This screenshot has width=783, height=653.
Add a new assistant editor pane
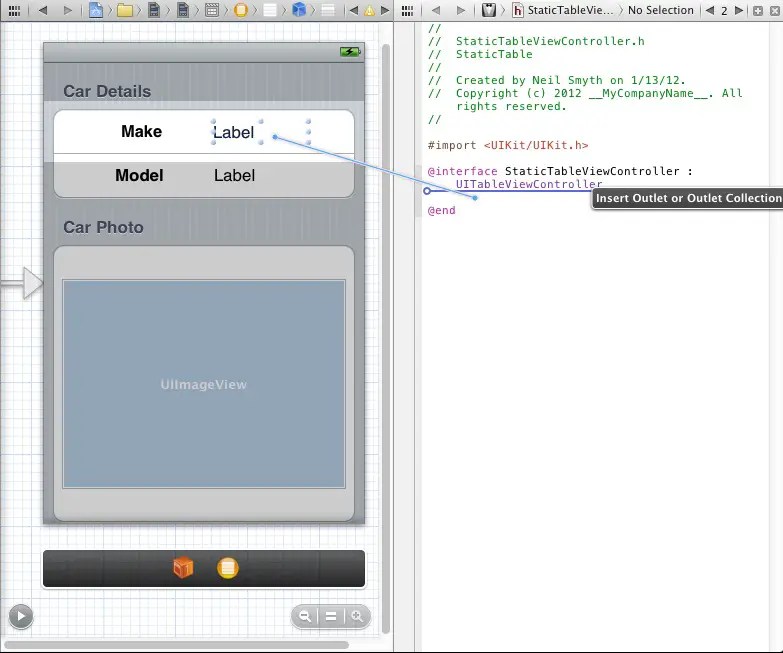(758, 10)
